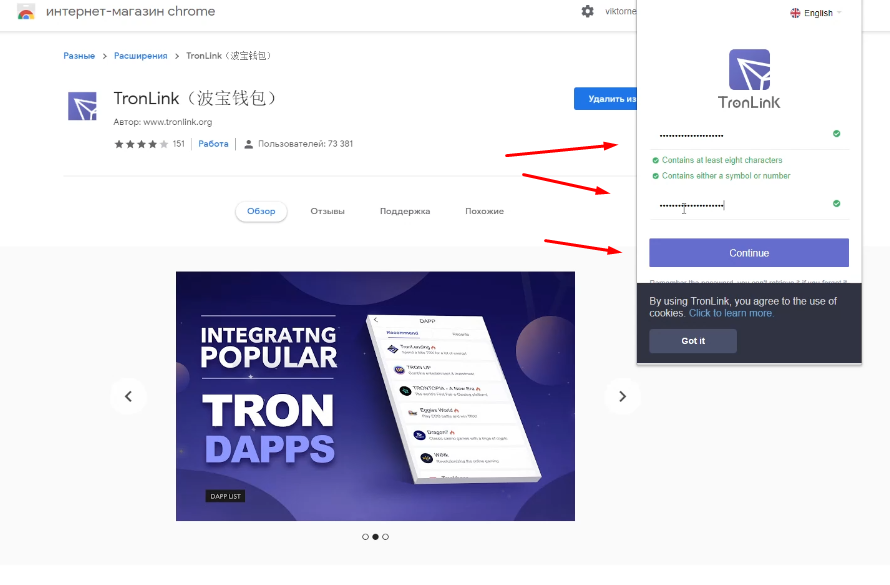This screenshot has height=585, width=890.
Task: Select the Обзор tab
Action: tap(261, 211)
